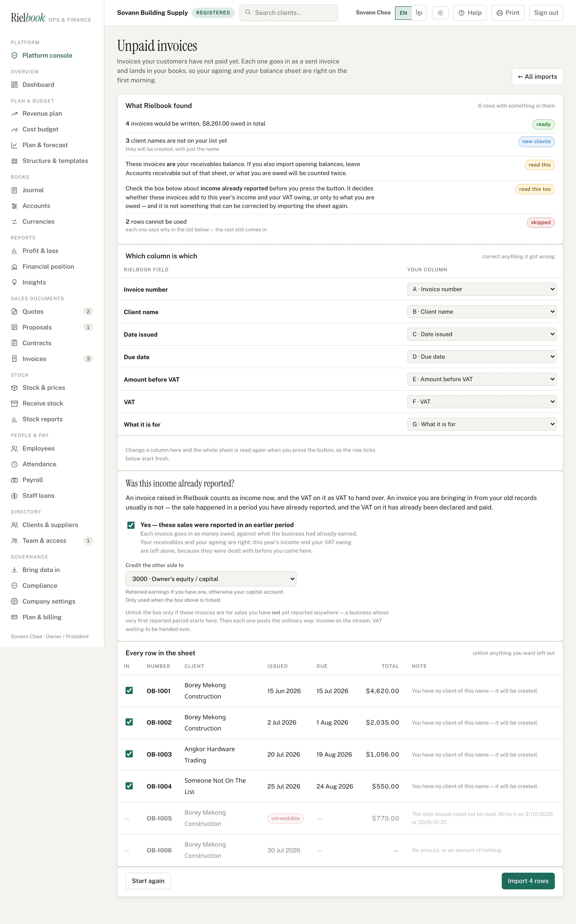Open Team & access page
Image resolution: width=576 pixels, height=924 pixels.
(52, 541)
